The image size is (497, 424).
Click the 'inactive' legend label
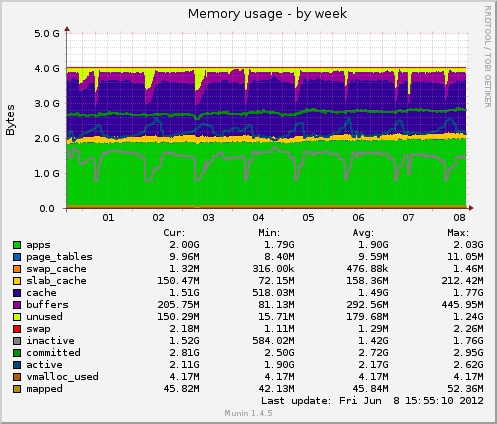(50, 341)
